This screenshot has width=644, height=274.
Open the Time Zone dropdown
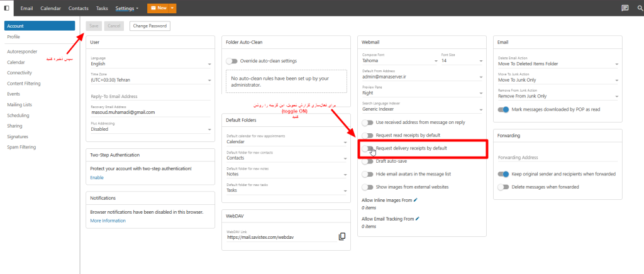[x=151, y=80]
